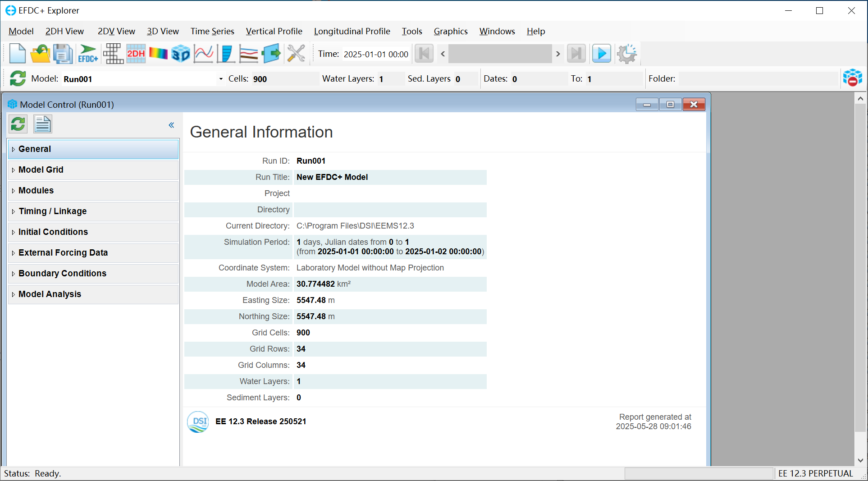Step time slider right arrow
The image size is (868, 481).
pos(558,54)
